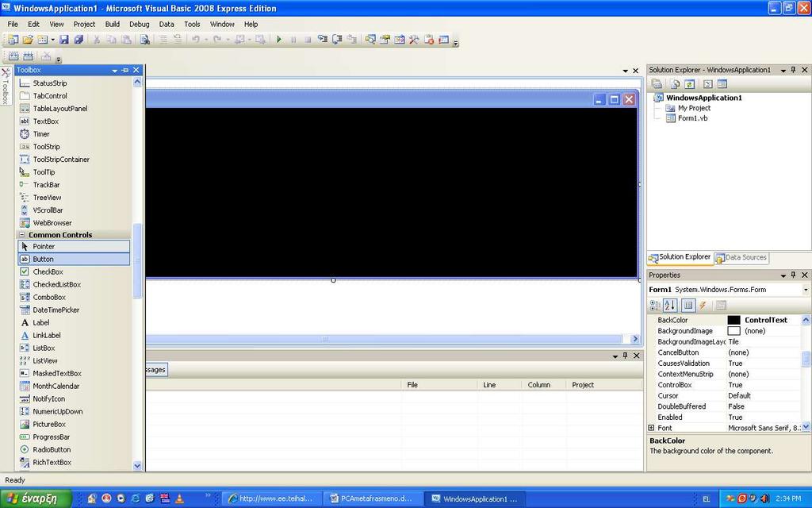Show Events with lightning bolt icon

[x=703, y=306]
